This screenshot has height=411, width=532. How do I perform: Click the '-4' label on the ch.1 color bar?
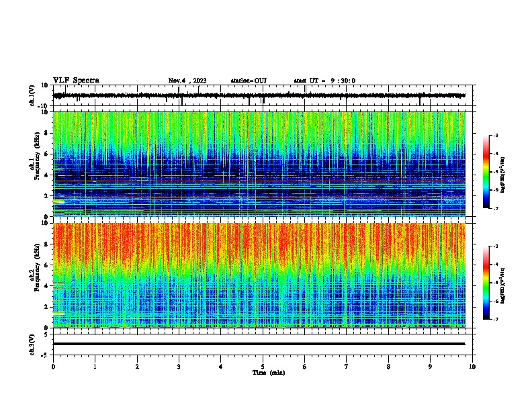(x=495, y=154)
